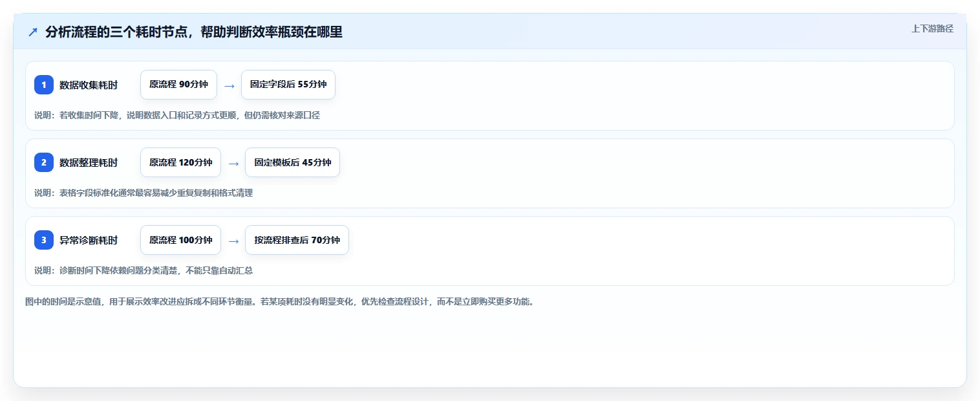The width and height of the screenshot is (980, 401).
Task: Click the arrow between 100分钟 and 70分钟
Action: click(233, 241)
